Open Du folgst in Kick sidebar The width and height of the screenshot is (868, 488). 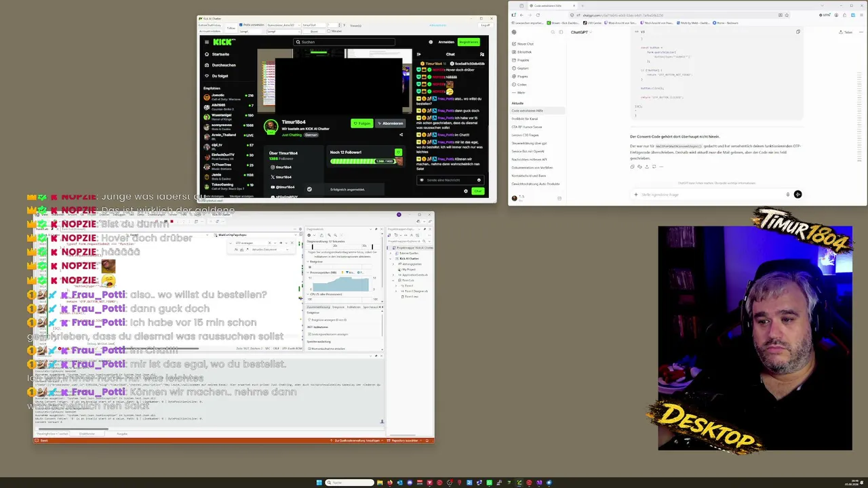pos(216,76)
